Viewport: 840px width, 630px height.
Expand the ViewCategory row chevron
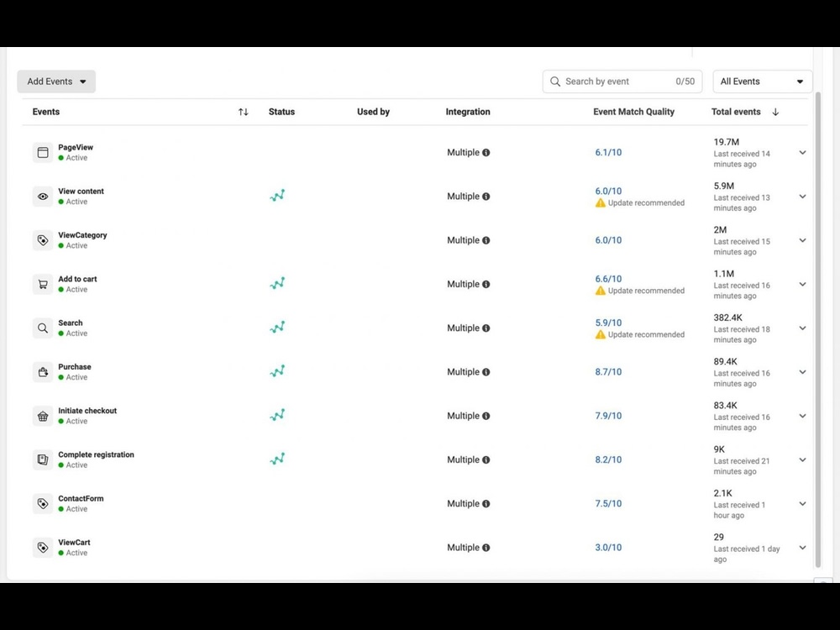[x=802, y=240]
